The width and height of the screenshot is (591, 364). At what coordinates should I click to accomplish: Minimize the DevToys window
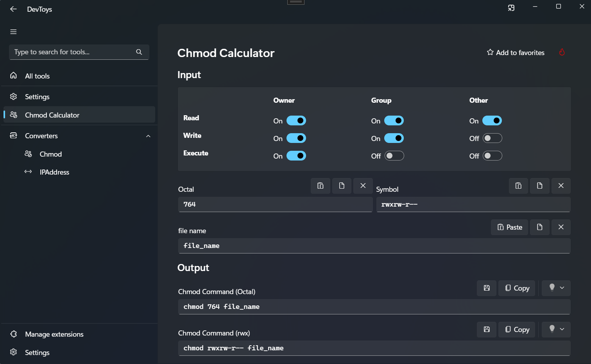[535, 7]
